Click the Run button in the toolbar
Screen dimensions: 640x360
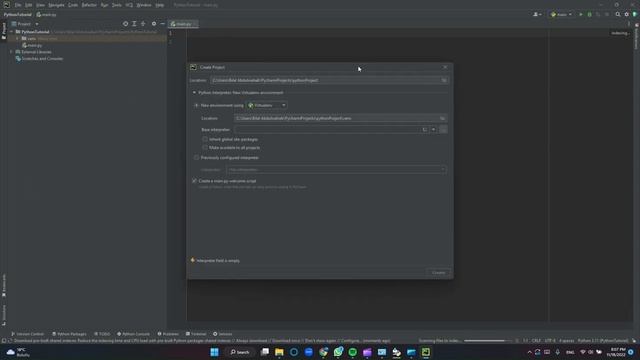click(581, 14)
